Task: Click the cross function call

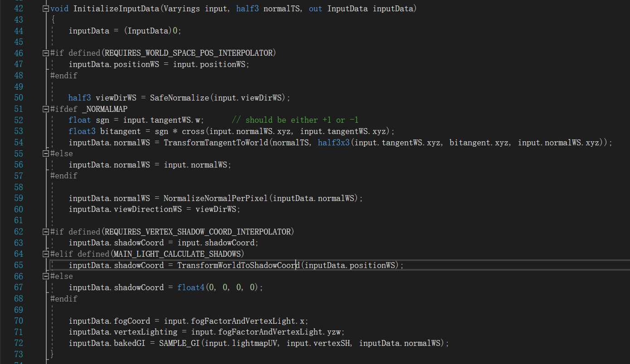Action: [193, 131]
